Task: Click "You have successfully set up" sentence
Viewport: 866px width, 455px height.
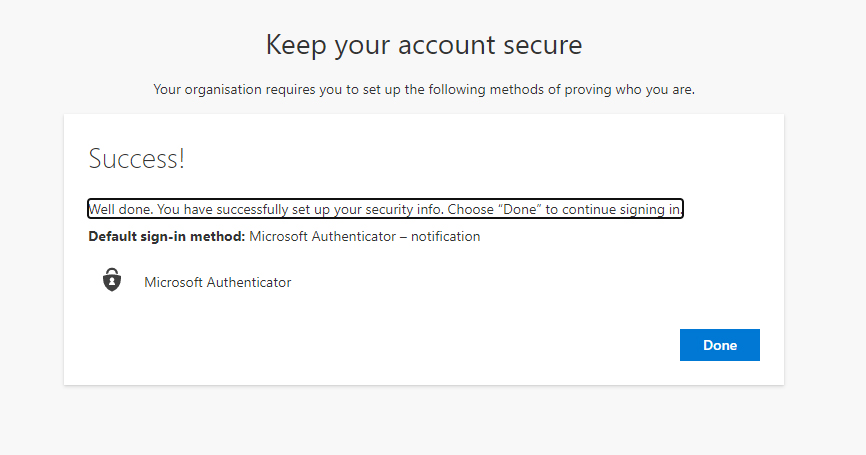Action: point(240,210)
